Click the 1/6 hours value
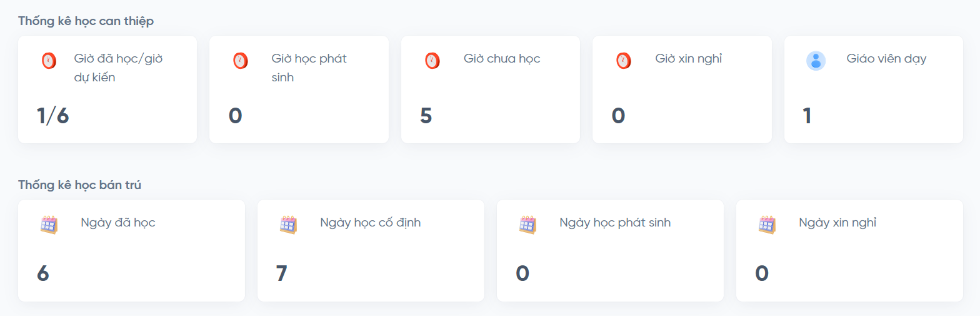The height and width of the screenshot is (316, 980). pyautogui.click(x=52, y=116)
